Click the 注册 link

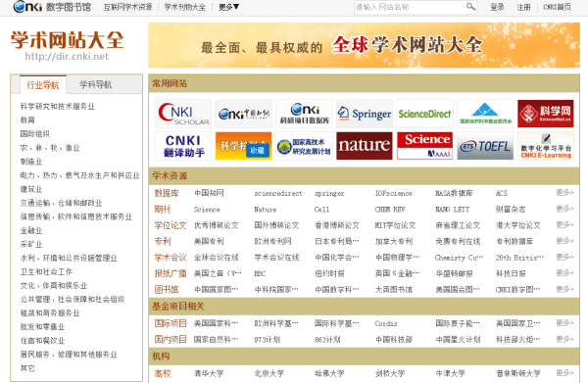click(x=523, y=7)
